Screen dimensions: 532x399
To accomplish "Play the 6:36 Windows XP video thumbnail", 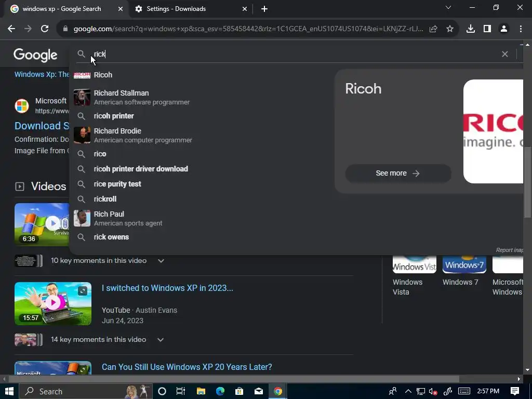I will coord(42,224).
